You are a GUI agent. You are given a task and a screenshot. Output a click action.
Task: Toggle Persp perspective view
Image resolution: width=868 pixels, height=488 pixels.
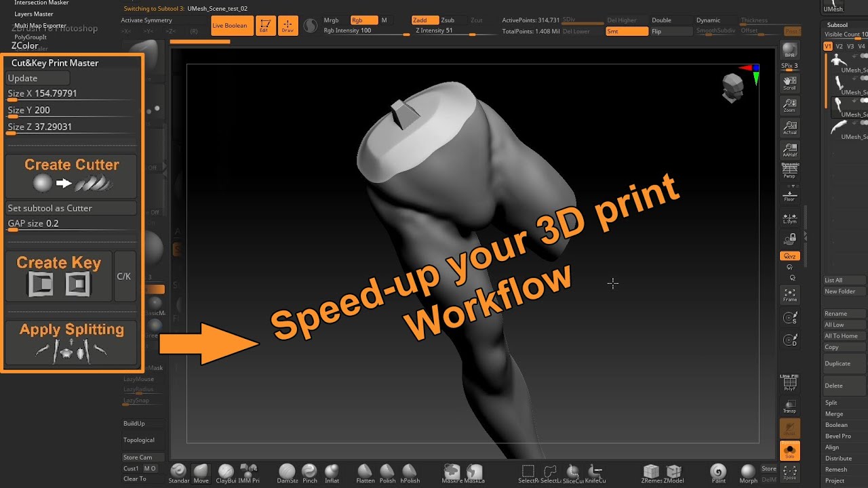coord(790,171)
